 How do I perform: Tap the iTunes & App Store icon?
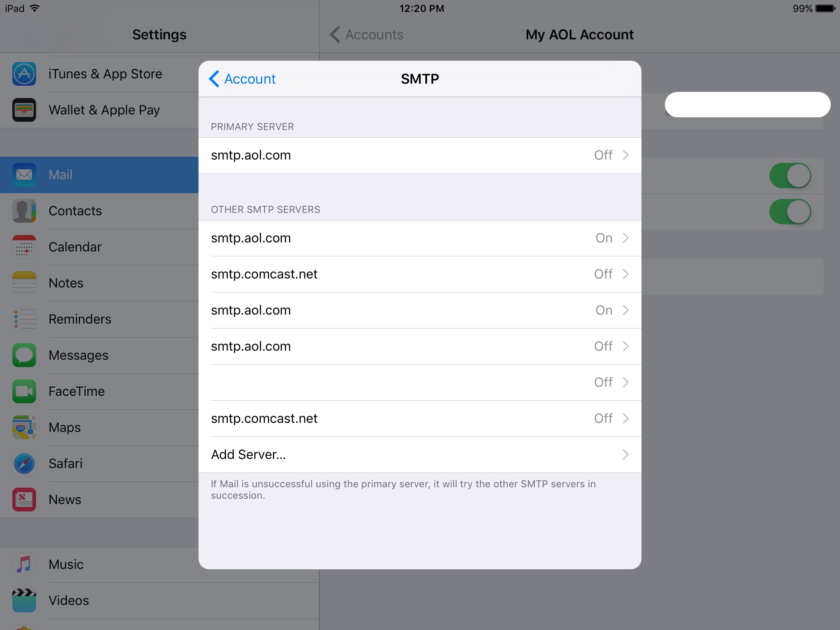pos(24,74)
